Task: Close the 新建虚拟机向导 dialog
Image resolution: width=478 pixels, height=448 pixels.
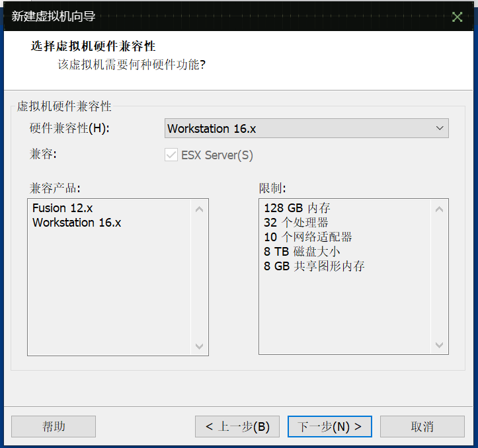Action: [x=457, y=17]
